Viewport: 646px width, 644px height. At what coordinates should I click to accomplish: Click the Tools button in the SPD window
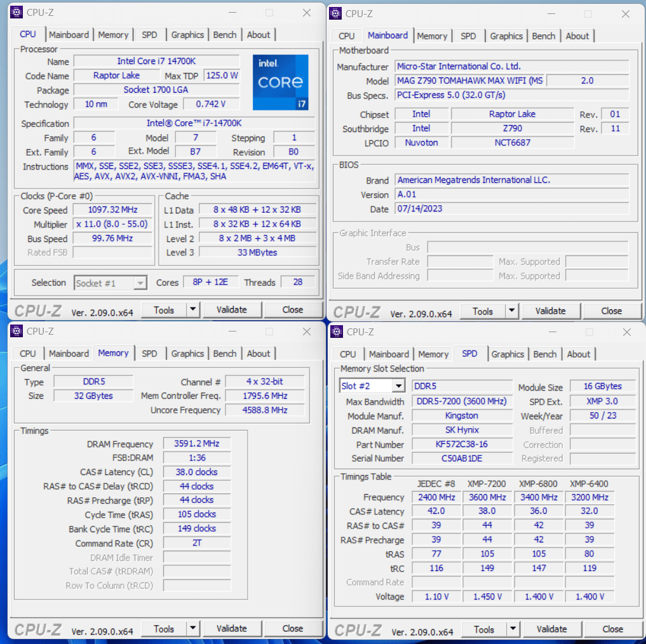pos(483,629)
